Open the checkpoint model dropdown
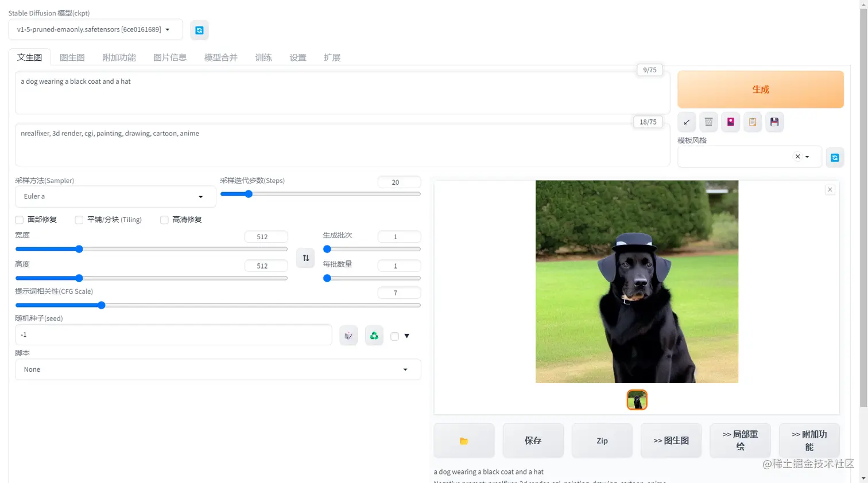 pos(95,29)
